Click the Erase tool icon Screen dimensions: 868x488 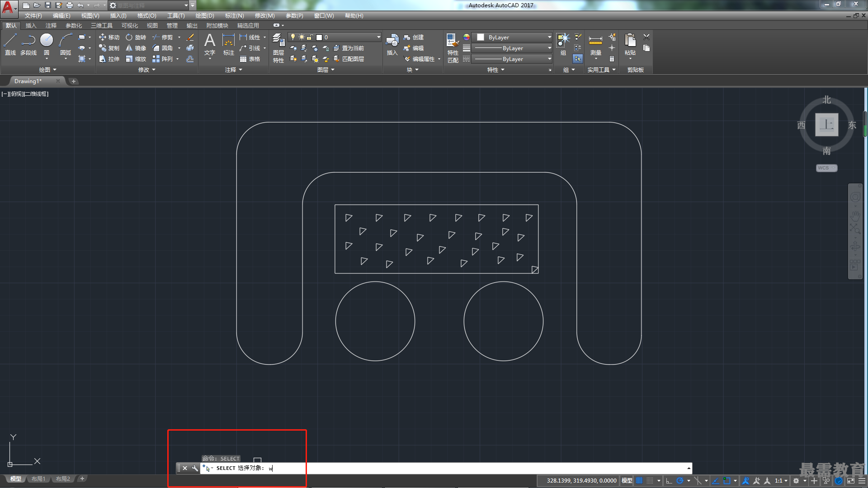190,37
